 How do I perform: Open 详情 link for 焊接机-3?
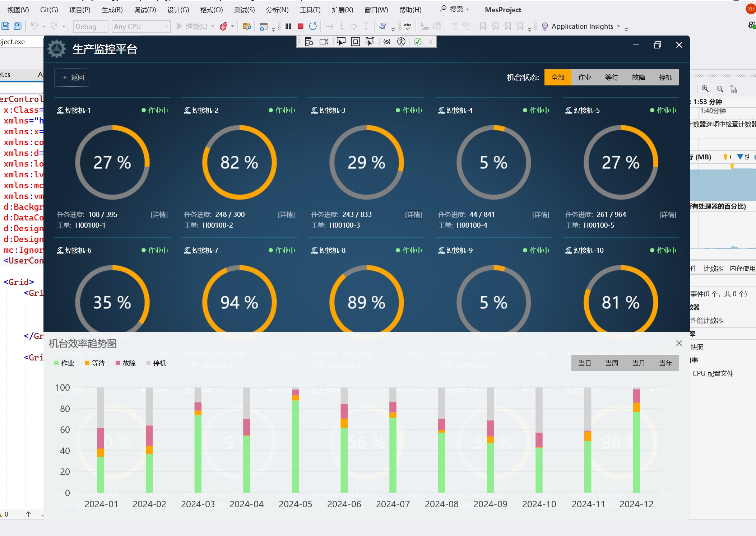[413, 214]
